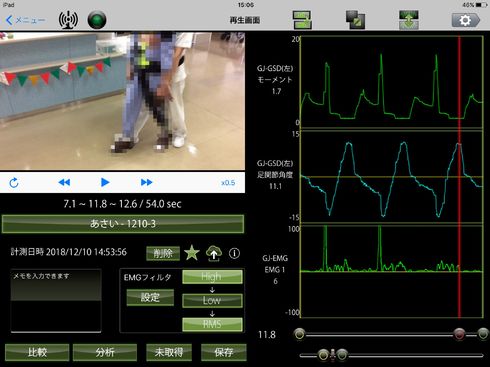Tap the wireless sensor antenna icon

[x=68, y=20]
